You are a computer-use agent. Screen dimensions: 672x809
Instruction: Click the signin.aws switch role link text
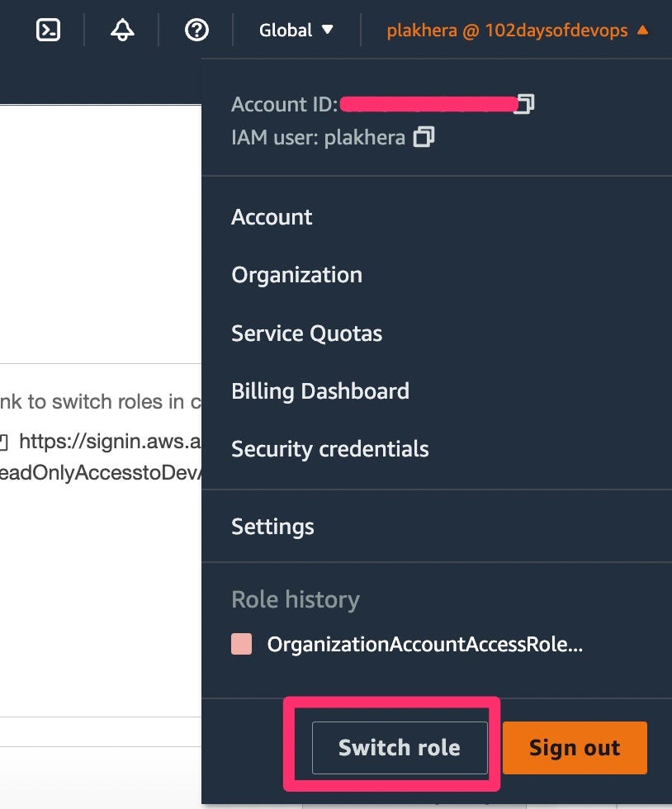click(109, 442)
